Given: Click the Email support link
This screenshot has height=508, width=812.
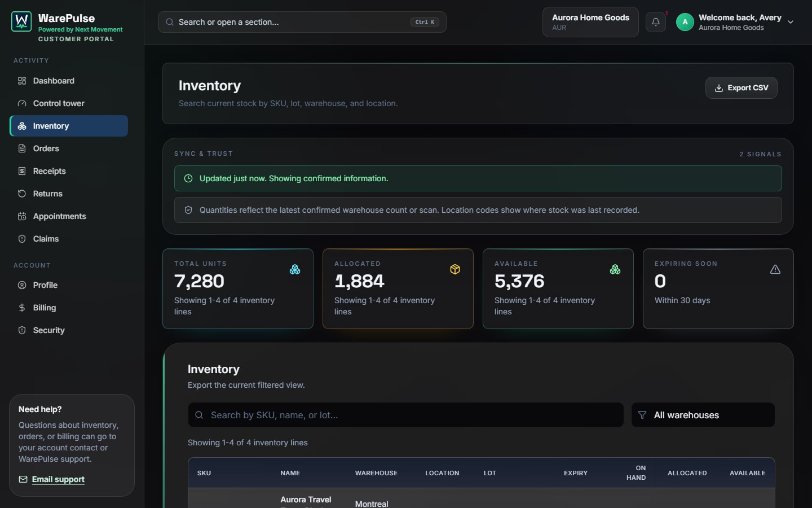Looking at the screenshot, I should click(58, 479).
